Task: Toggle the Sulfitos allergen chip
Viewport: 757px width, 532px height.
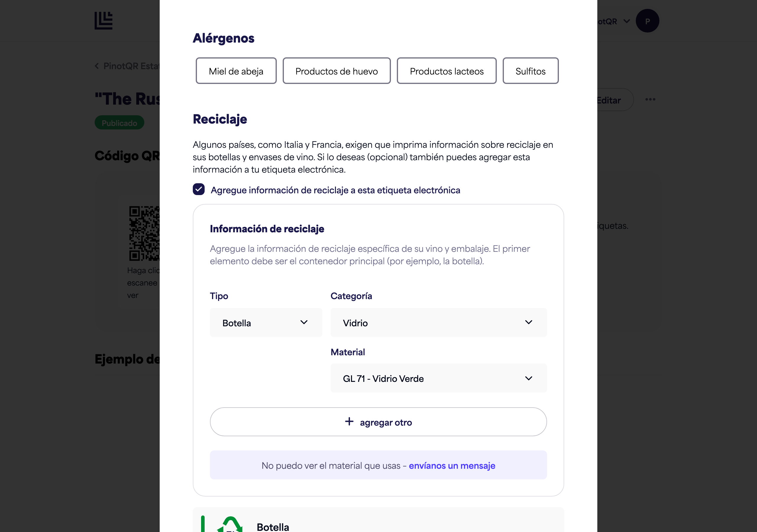Action: pyautogui.click(x=530, y=71)
